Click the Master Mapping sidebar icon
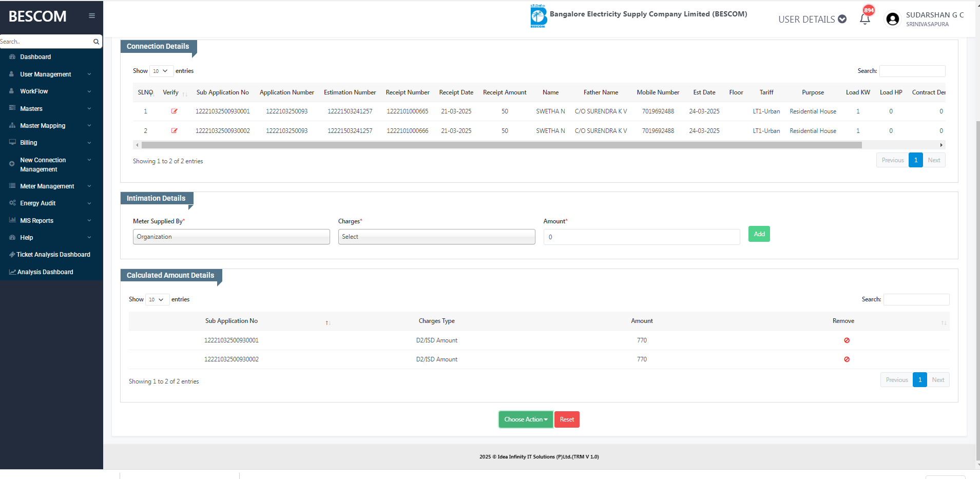Viewport: 980px width, 479px height. click(x=12, y=125)
